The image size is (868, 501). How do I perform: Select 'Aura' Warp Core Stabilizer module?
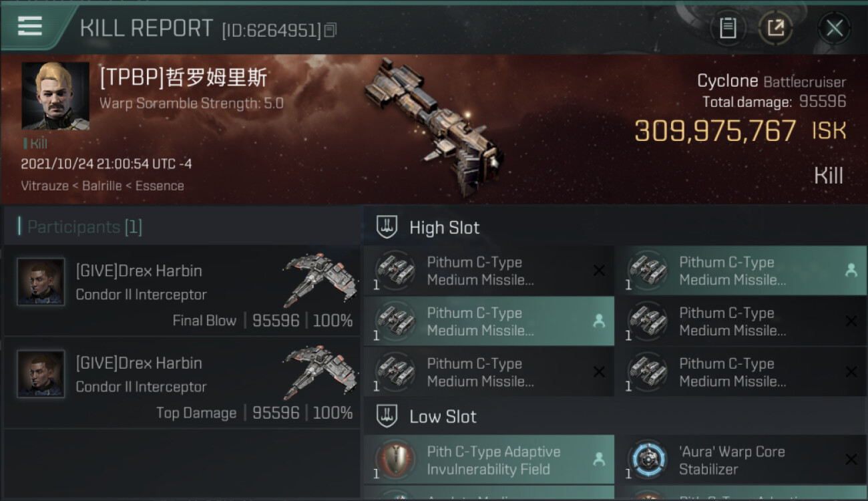(741, 460)
